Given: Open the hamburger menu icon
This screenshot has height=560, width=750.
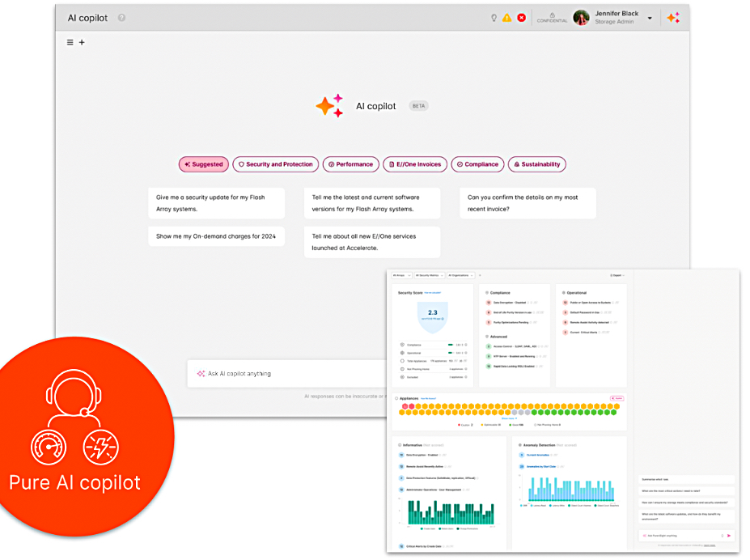Looking at the screenshot, I should [x=70, y=43].
